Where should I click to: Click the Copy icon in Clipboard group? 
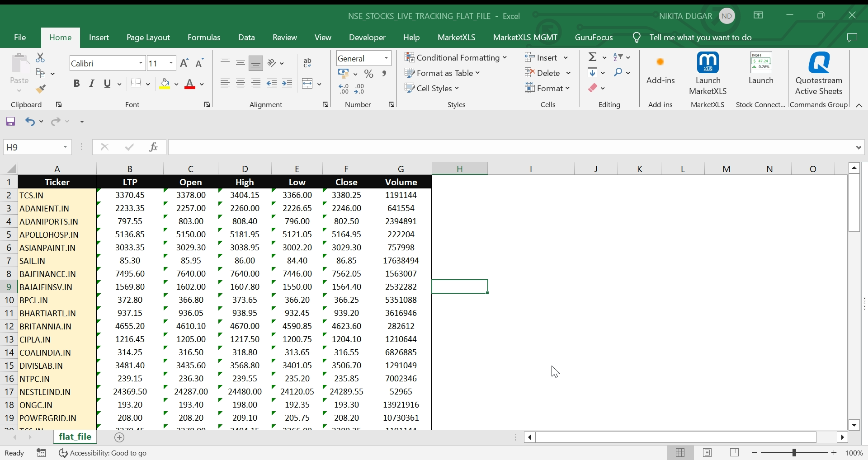pyautogui.click(x=41, y=73)
